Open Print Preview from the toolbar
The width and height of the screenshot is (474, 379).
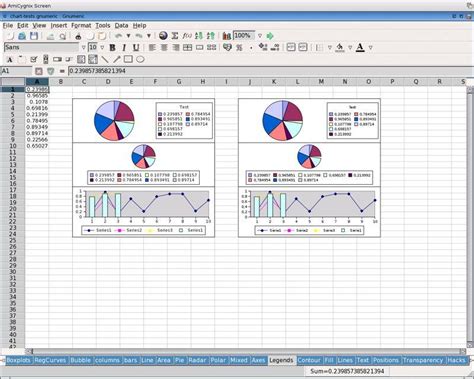(62, 36)
